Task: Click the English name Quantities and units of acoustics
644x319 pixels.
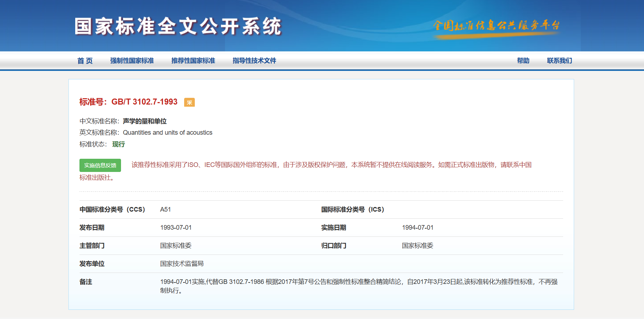Action: pyautogui.click(x=167, y=133)
